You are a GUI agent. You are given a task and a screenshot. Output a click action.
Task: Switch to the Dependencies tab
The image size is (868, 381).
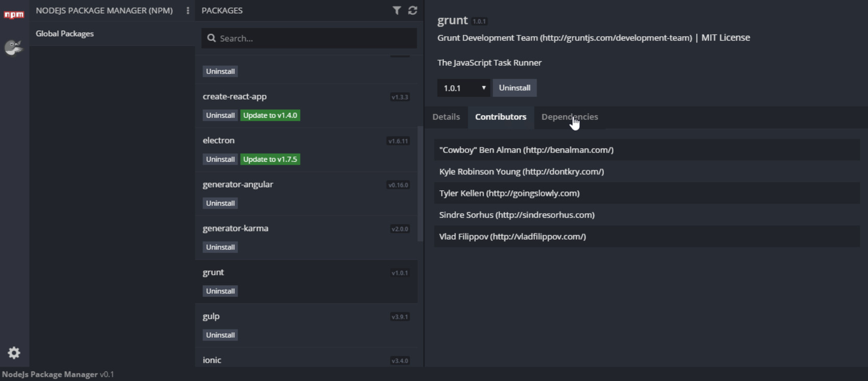point(570,117)
